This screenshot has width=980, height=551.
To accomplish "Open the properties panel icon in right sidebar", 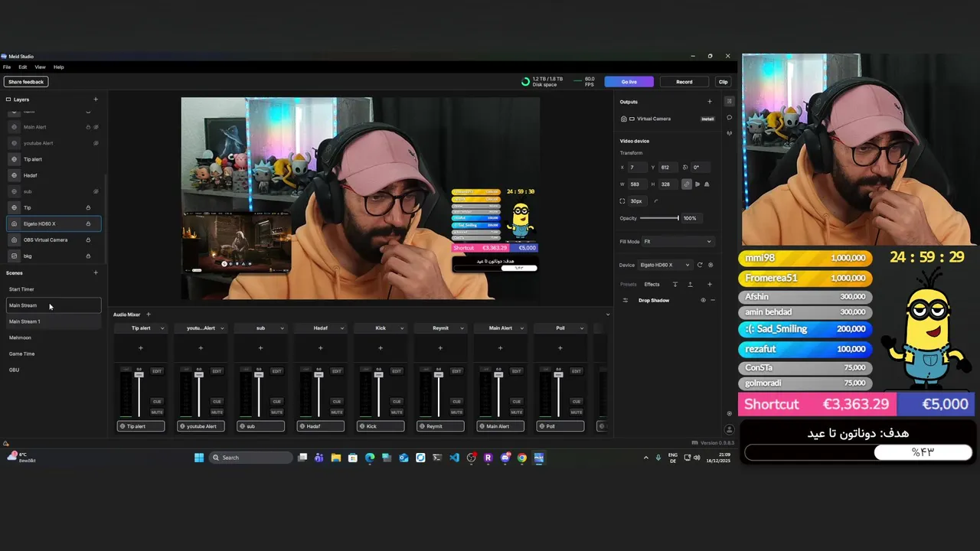I will (729, 102).
